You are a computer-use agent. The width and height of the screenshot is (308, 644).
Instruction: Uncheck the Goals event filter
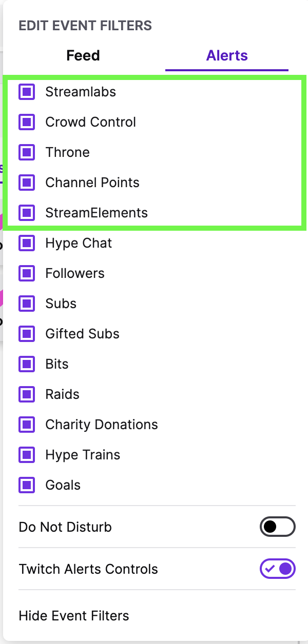click(26, 485)
